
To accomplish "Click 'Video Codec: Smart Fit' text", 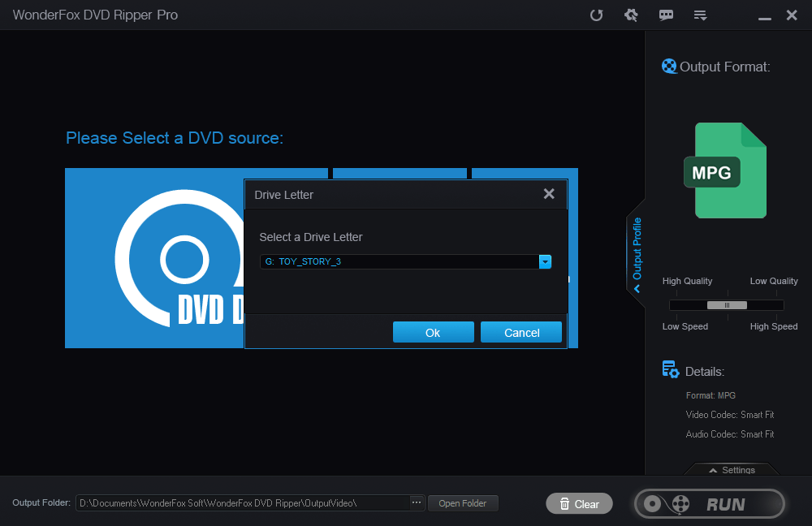I will (730, 415).
